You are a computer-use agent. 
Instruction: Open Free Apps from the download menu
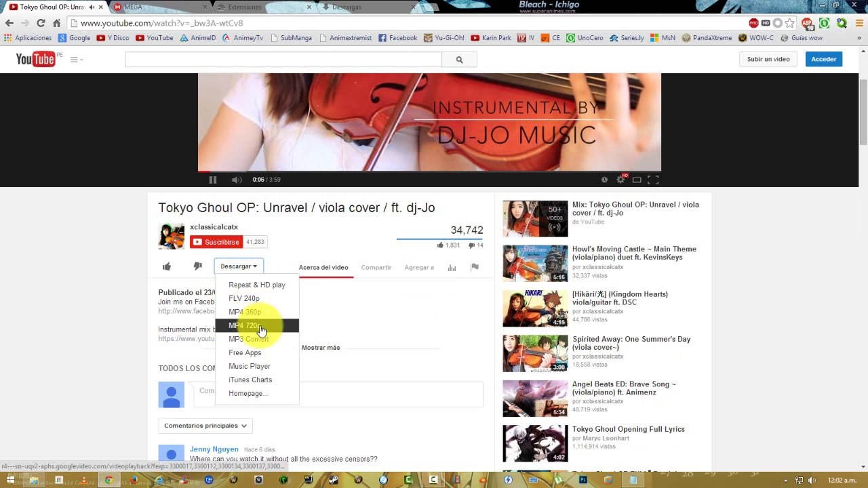click(257, 352)
